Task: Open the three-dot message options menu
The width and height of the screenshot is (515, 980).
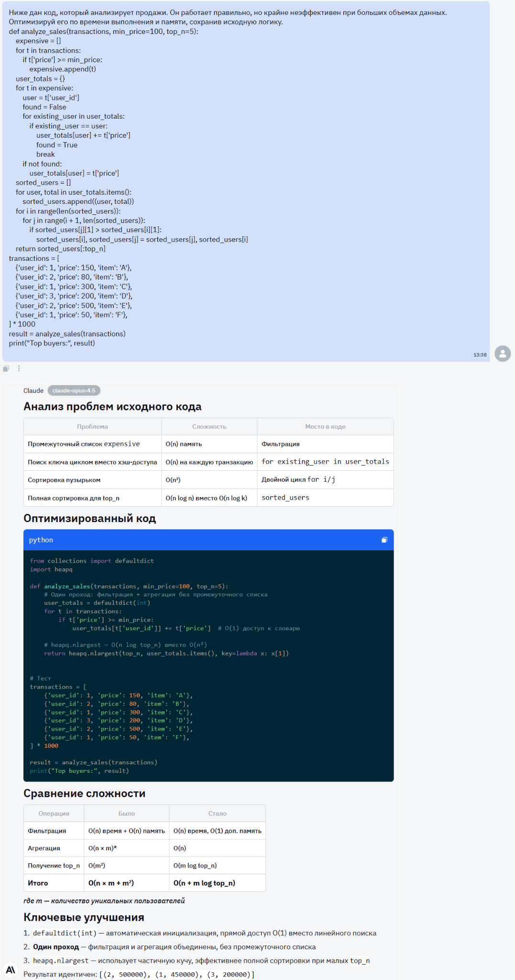Action: (19, 368)
